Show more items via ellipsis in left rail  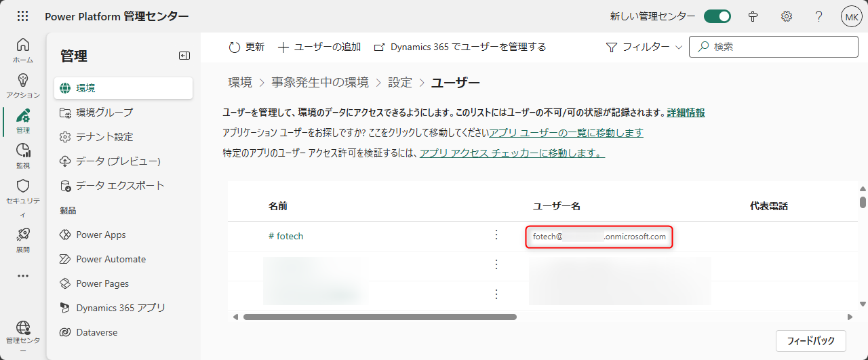click(x=22, y=276)
